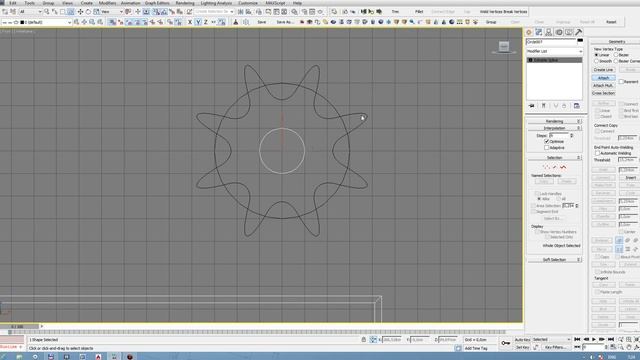Click Go to Start playback button
This screenshot has width=640, height=360.
(x=577, y=339)
